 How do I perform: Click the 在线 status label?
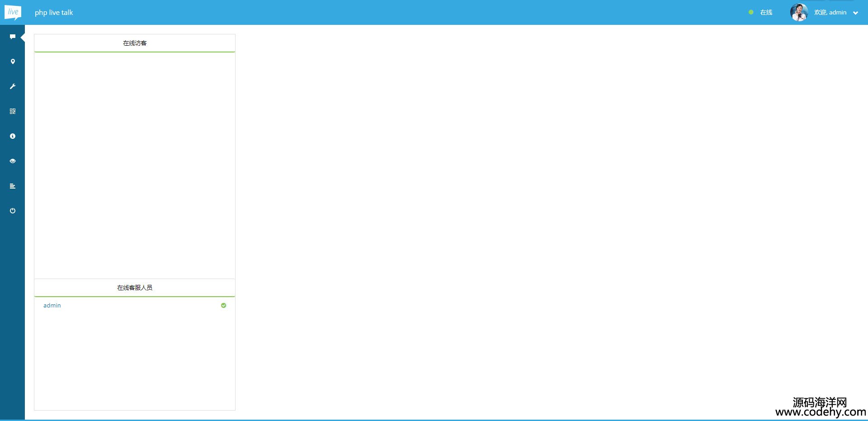click(766, 12)
